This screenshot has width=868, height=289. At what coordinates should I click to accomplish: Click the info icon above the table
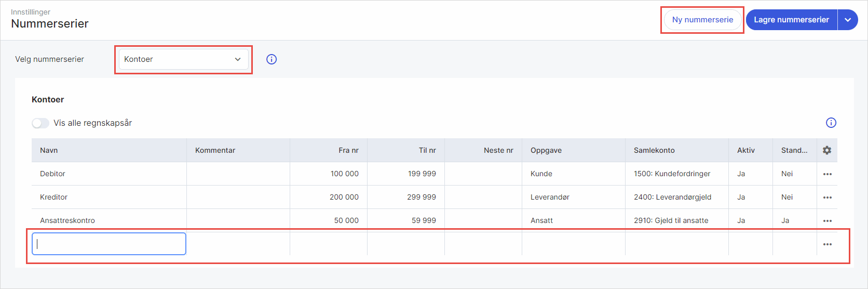[x=831, y=123]
